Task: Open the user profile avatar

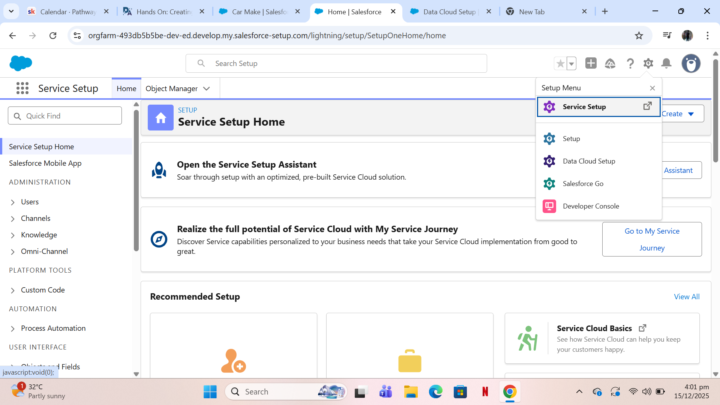Action: [691, 63]
